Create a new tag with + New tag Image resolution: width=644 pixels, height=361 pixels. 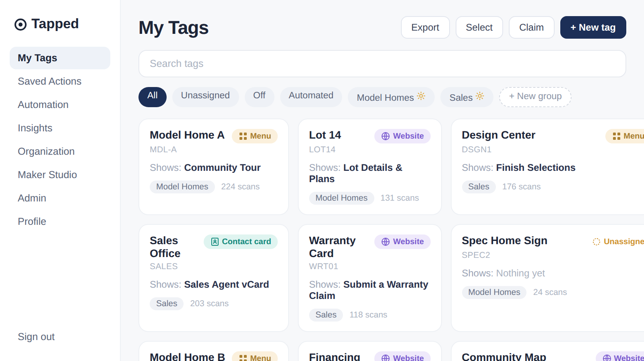(593, 27)
